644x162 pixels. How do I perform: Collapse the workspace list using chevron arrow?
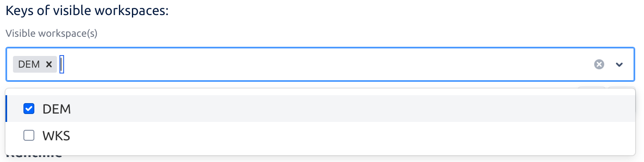[619, 64]
